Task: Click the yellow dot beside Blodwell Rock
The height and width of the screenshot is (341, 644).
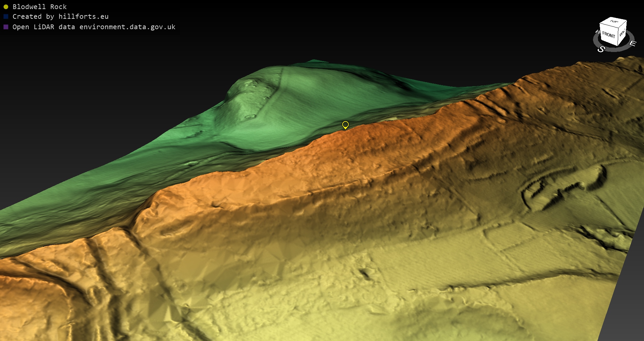Action: (x=6, y=7)
